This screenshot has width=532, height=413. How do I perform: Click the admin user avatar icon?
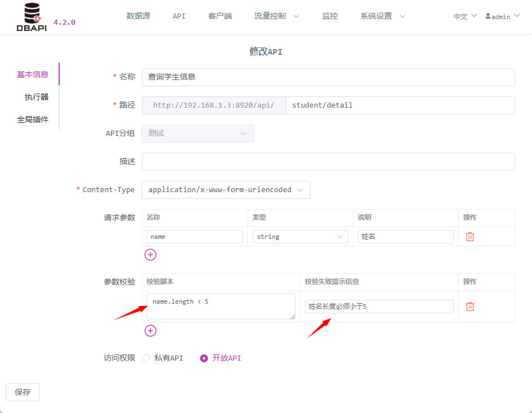pos(488,16)
